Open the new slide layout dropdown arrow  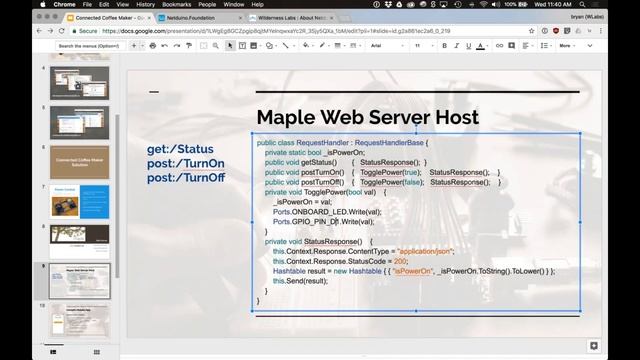click(142, 46)
